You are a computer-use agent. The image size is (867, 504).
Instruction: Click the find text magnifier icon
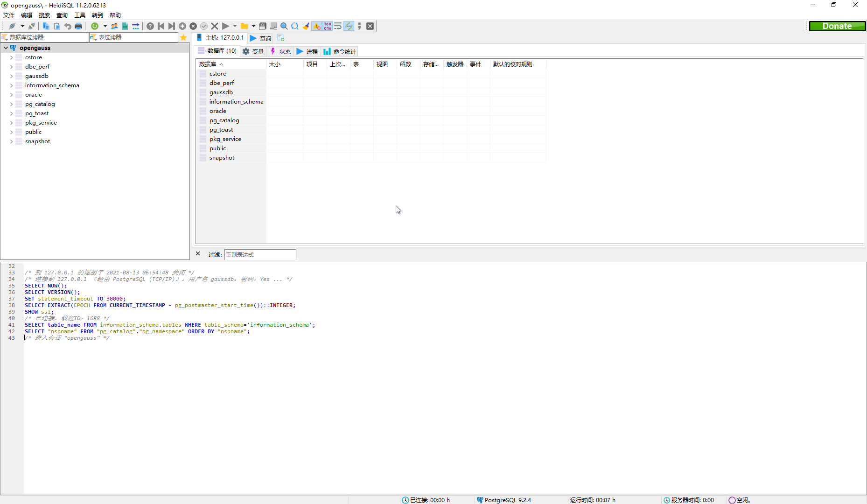click(x=284, y=26)
